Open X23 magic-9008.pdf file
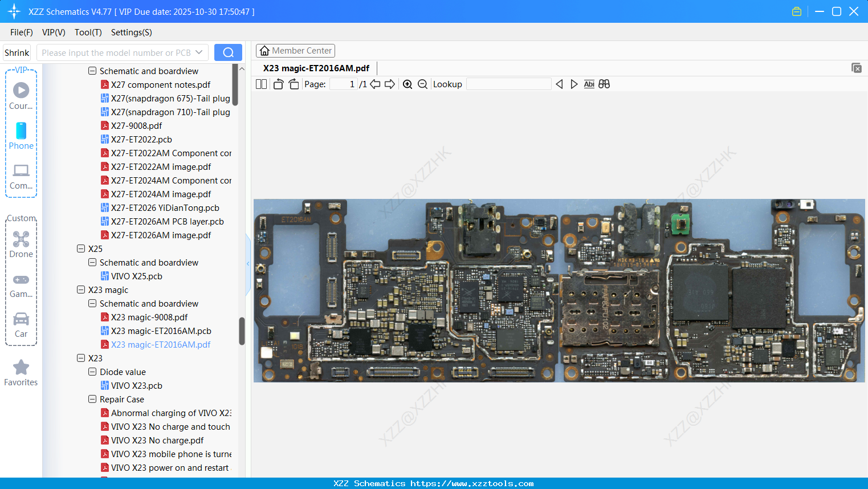This screenshot has width=868, height=489. 149,317
